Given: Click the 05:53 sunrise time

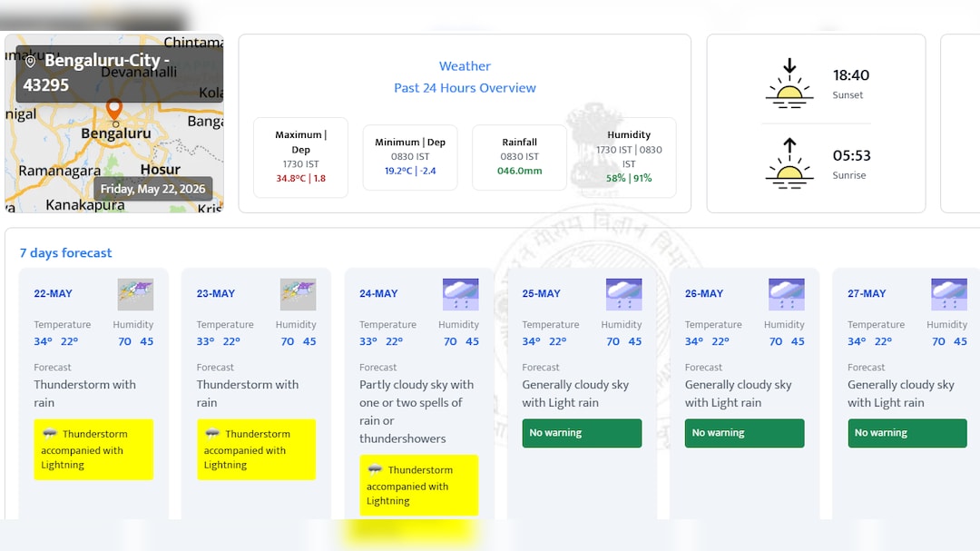Looking at the screenshot, I should pos(851,156).
